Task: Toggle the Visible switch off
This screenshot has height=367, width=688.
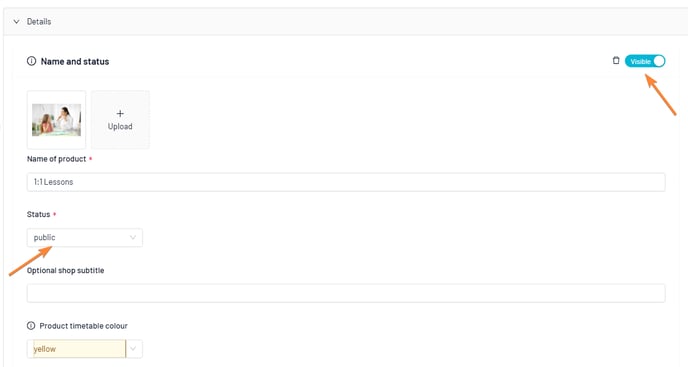Action: point(645,61)
